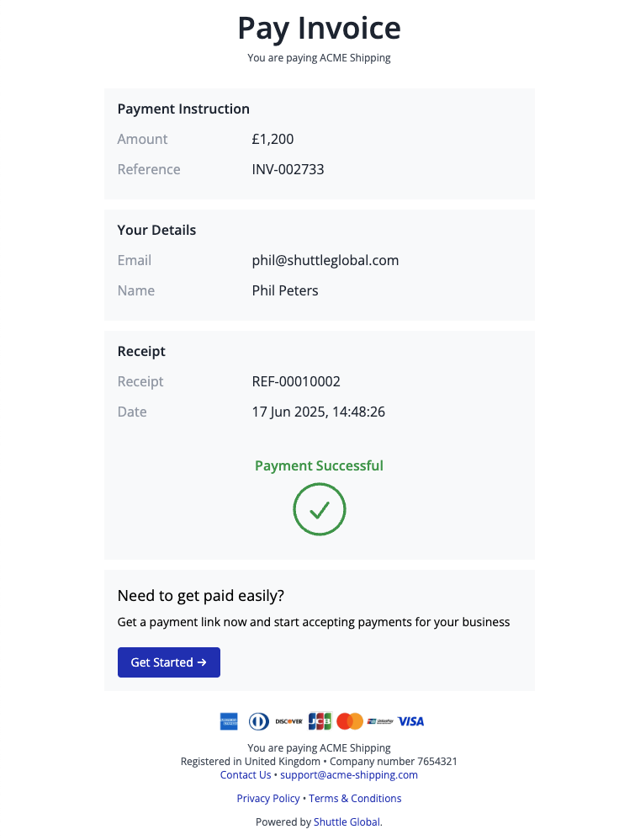Open the Contact Us link
This screenshot has width=635, height=840.
coord(246,775)
